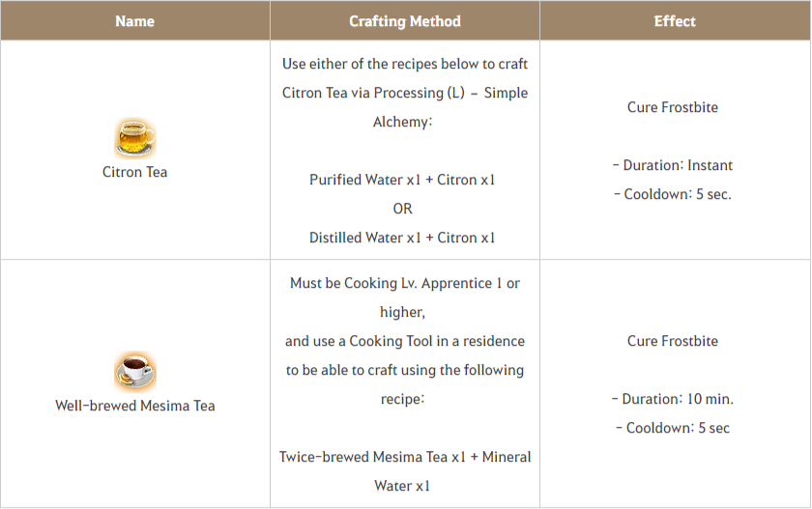Click the Purified Water x1 + Citron recipe

[402, 180]
